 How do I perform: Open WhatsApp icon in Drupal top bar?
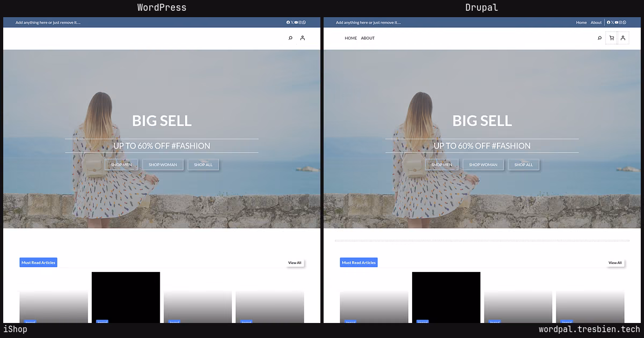(x=624, y=23)
